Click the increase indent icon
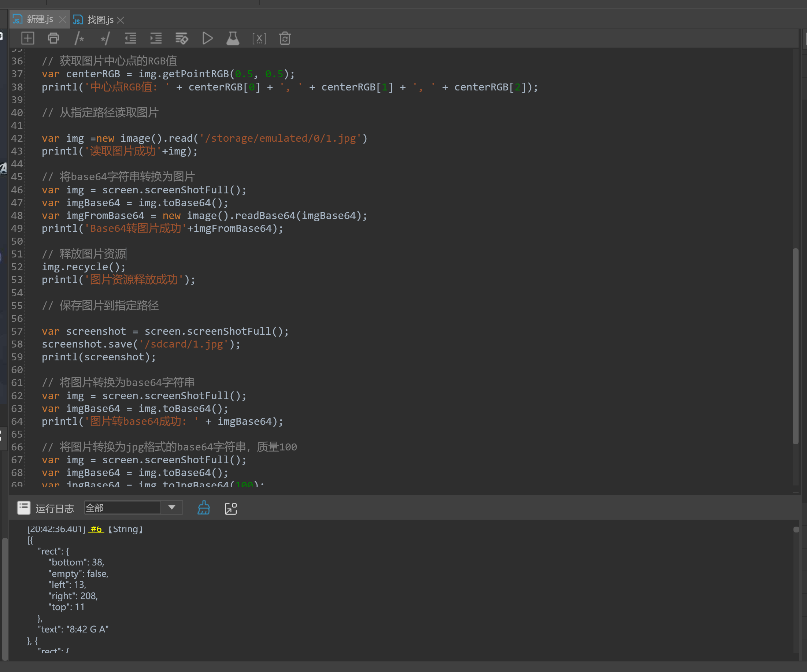The image size is (807, 672). 156,38
